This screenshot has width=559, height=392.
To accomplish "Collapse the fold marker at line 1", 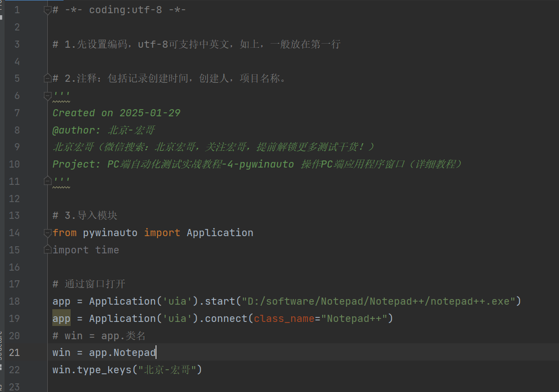I will [47, 10].
